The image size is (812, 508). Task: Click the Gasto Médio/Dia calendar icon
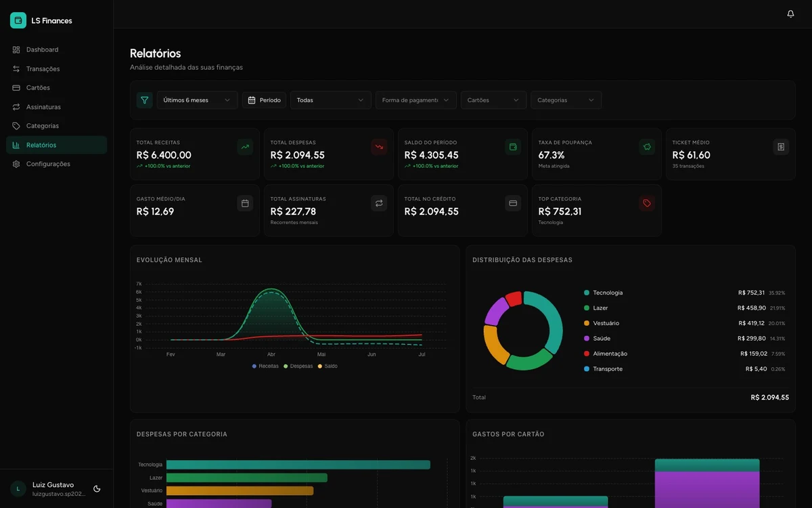click(x=245, y=203)
